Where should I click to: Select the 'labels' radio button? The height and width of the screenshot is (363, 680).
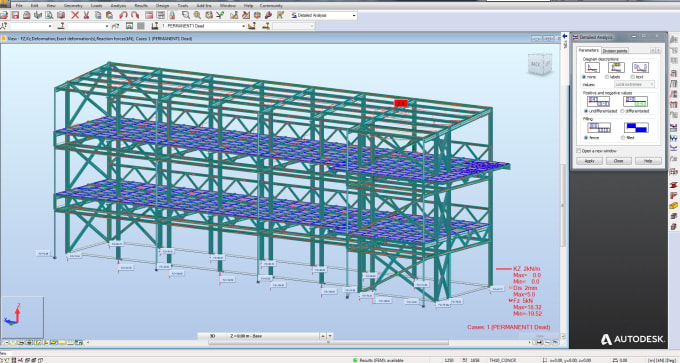[x=607, y=77]
